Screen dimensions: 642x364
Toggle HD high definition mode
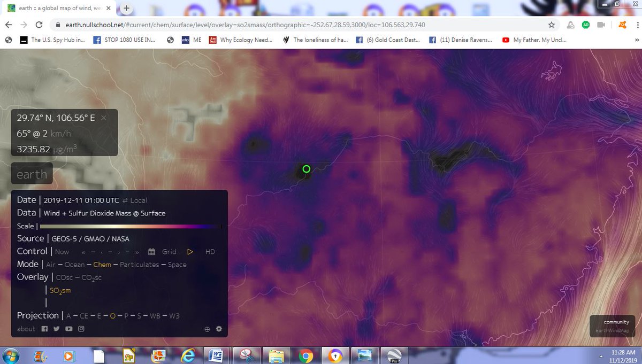click(210, 252)
